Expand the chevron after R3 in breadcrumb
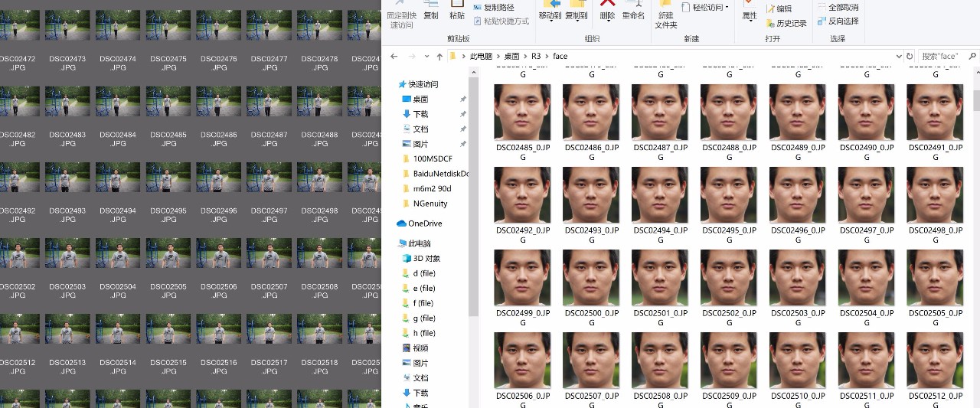Screen dimensions: 980x408 click(x=547, y=57)
